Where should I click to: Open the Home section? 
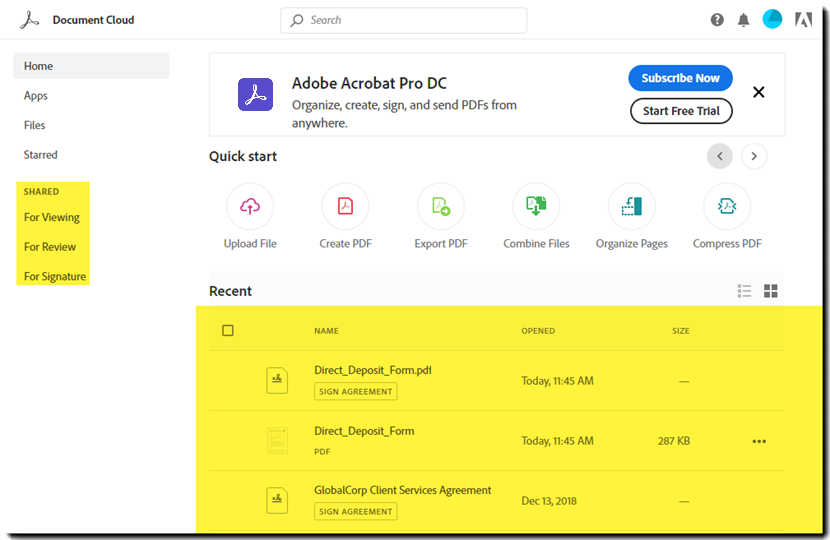point(91,66)
